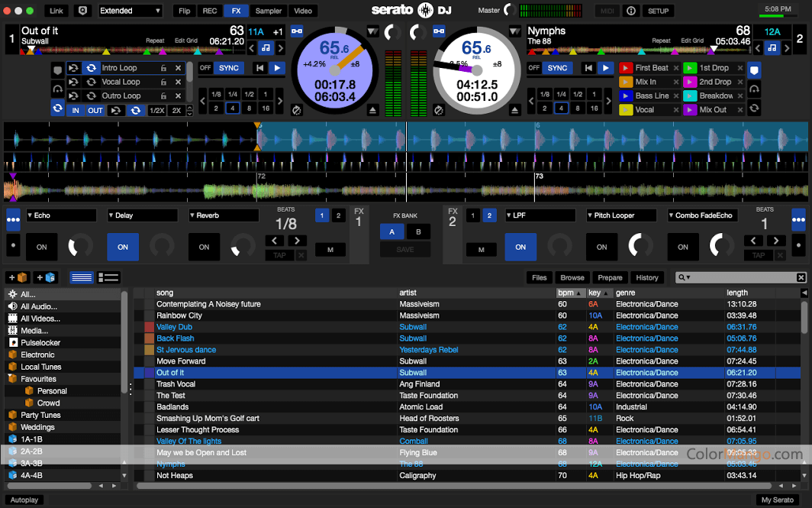
Task: Click the add crate icon
Action: tap(17, 277)
